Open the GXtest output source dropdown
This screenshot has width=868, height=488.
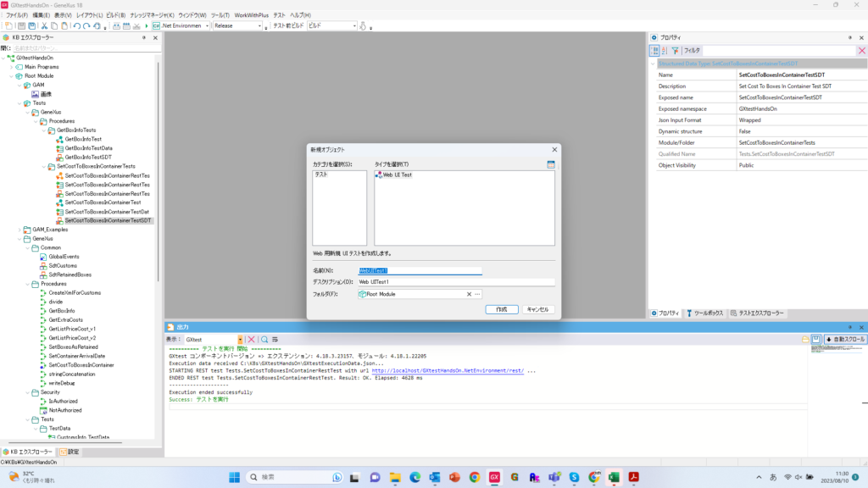click(x=240, y=339)
